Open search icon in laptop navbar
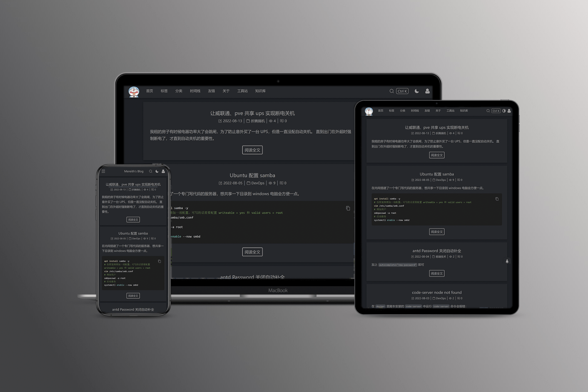The width and height of the screenshot is (588, 392). pos(392,91)
